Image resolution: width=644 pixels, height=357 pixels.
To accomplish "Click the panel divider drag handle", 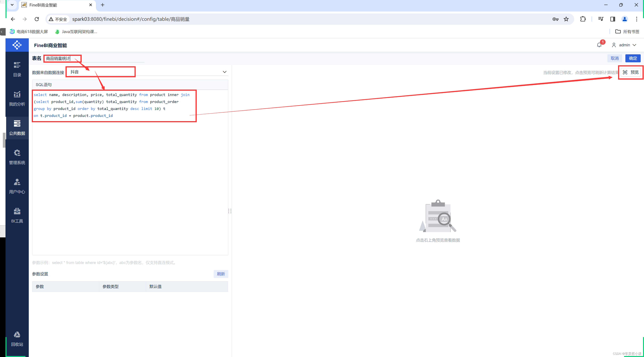I will [x=230, y=211].
